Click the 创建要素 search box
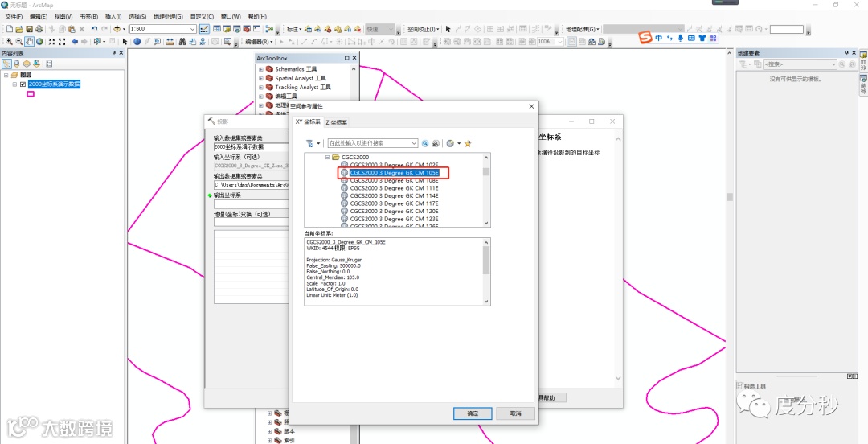The image size is (868, 444). point(800,65)
